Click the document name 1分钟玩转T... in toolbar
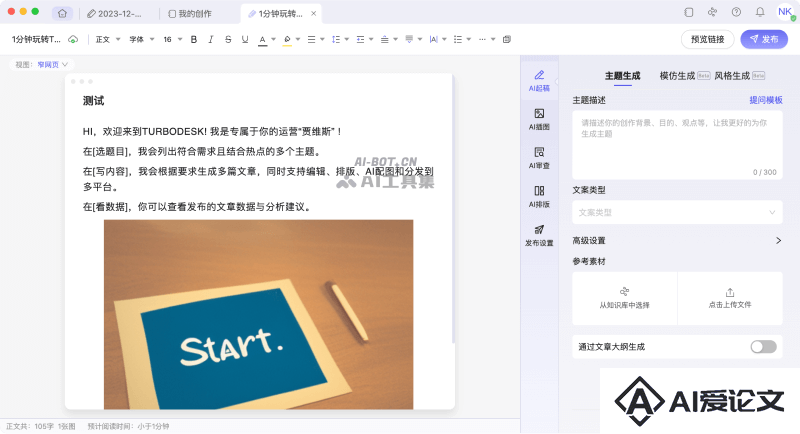The width and height of the screenshot is (800, 434). coord(36,39)
